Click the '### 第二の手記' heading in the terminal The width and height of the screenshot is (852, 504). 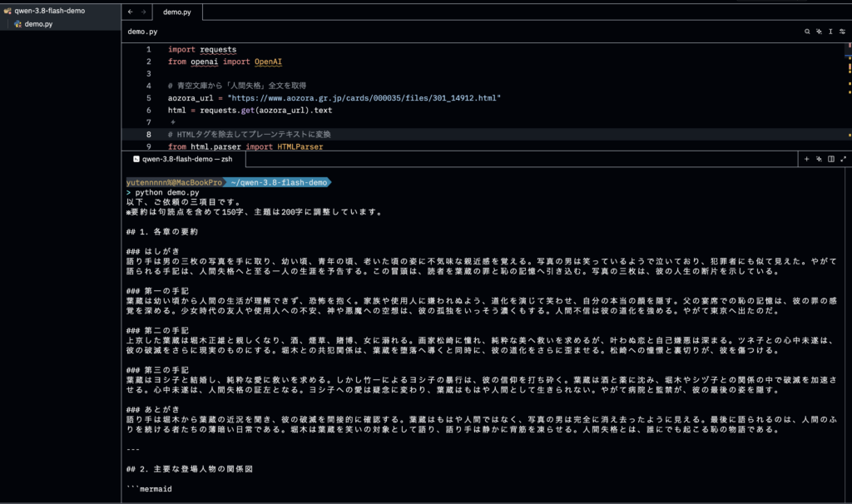coord(157,330)
